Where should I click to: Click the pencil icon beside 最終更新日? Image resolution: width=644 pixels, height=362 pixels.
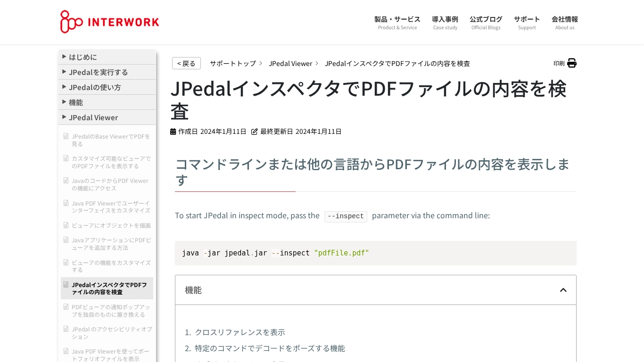[255, 132]
